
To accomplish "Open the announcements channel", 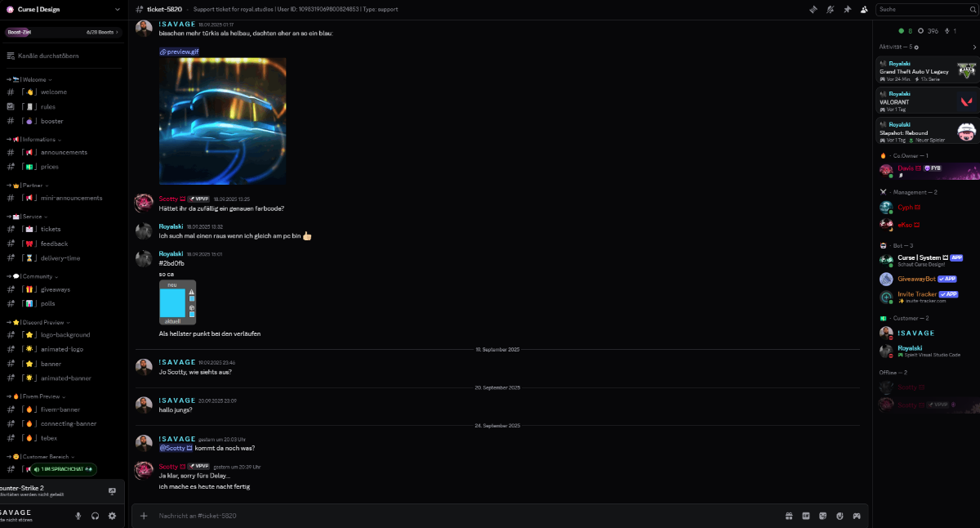I will coord(64,152).
